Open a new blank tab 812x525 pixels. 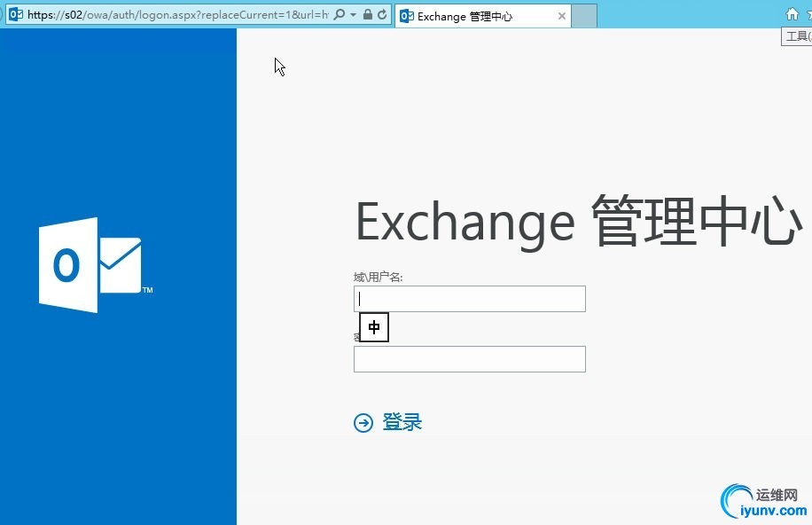(x=585, y=17)
